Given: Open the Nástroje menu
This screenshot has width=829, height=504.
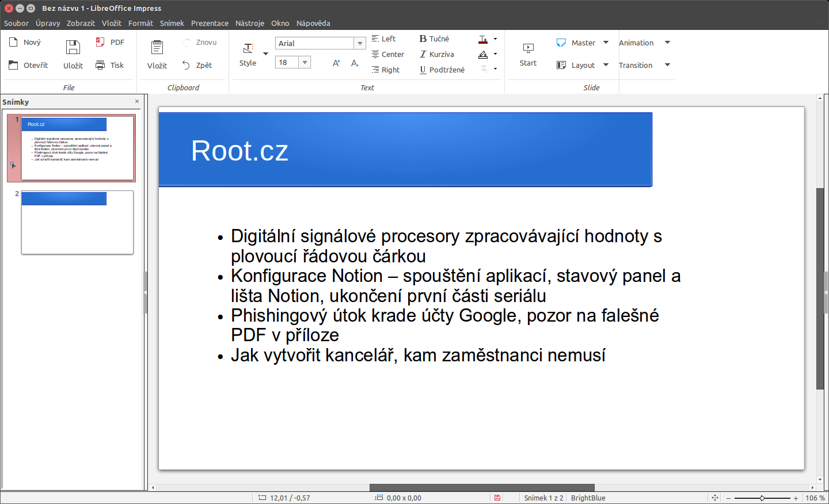Looking at the screenshot, I should click(x=250, y=23).
